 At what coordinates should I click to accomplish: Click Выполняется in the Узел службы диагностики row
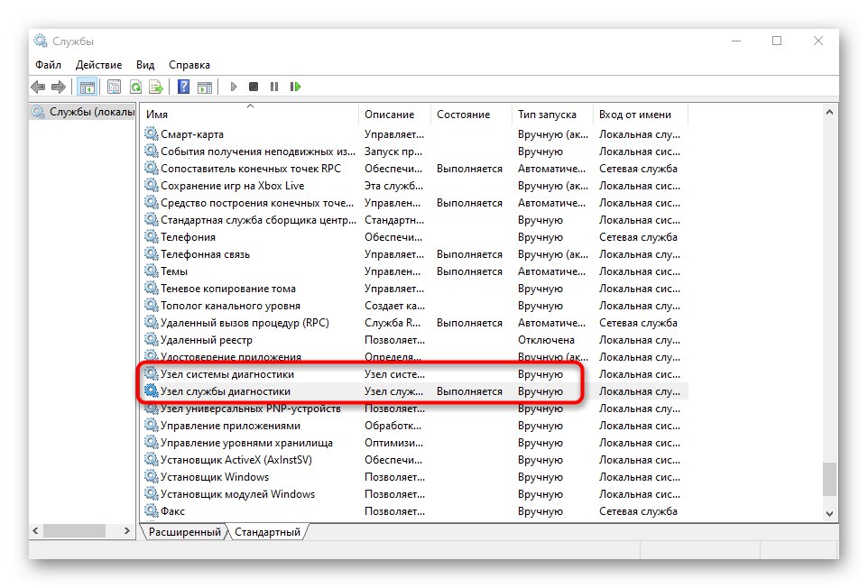coord(469,391)
